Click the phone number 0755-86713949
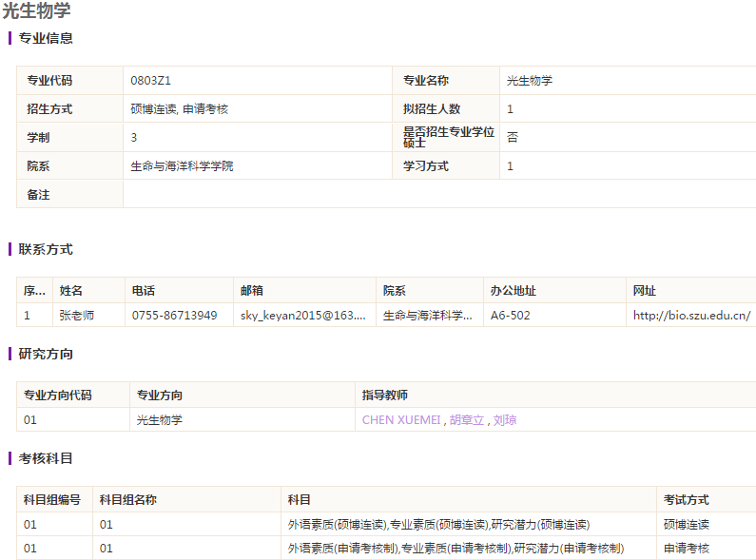The image size is (756, 560). 174,315
